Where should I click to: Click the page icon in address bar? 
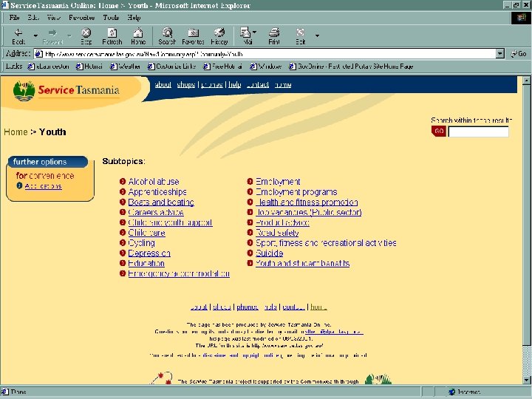(39, 54)
